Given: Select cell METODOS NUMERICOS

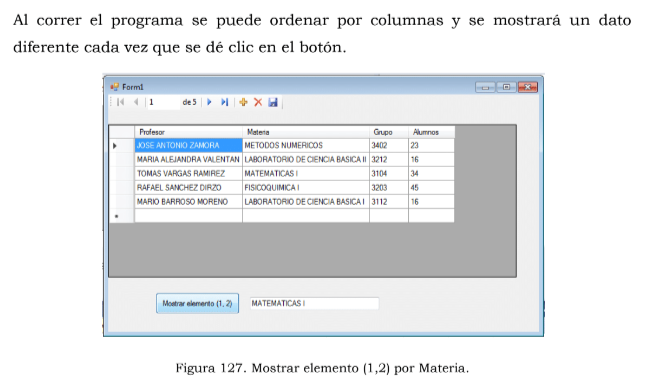Looking at the screenshot, I should (x=306, y=146).
